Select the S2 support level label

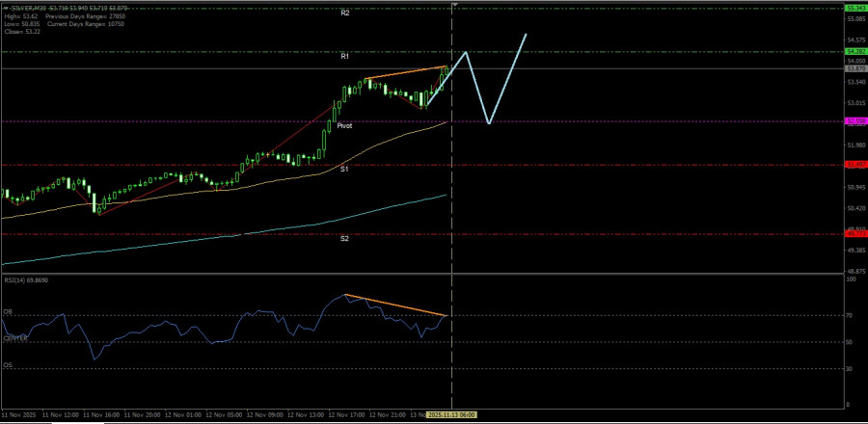[344, 238]
